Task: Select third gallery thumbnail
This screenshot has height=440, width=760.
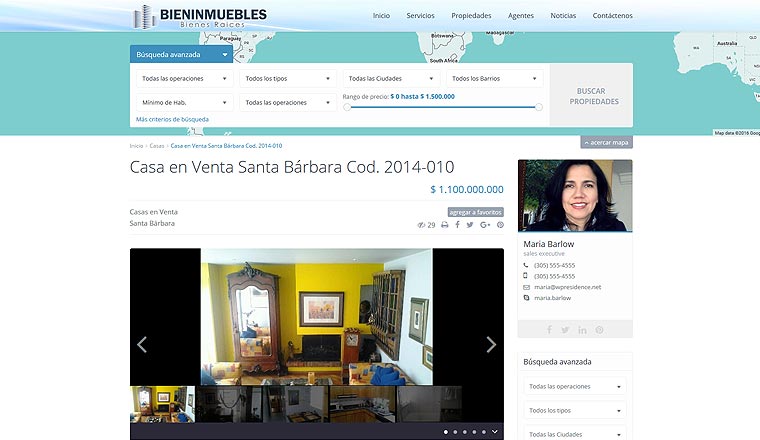Action: click(296, 404)
